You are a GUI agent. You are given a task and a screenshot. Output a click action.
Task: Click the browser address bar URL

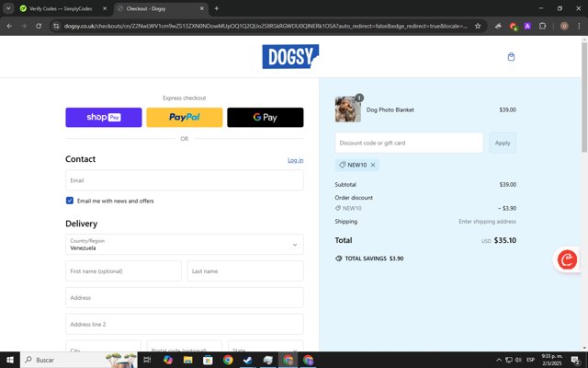coord(266,26)
